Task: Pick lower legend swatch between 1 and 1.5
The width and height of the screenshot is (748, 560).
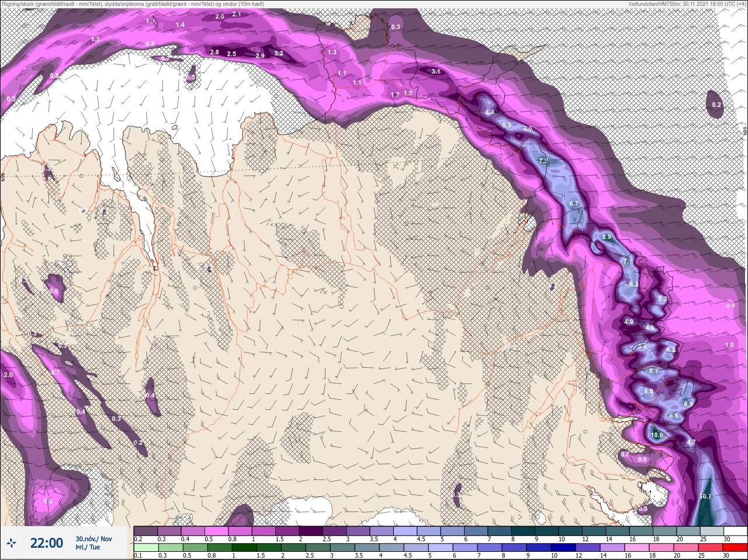Action: (x=245, y=547)
